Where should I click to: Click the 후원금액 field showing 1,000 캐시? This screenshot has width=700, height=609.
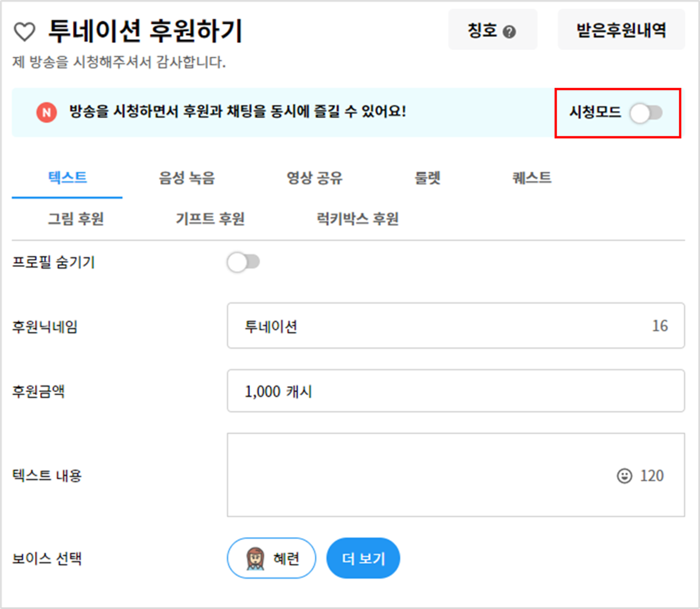(x=456, y=391)
